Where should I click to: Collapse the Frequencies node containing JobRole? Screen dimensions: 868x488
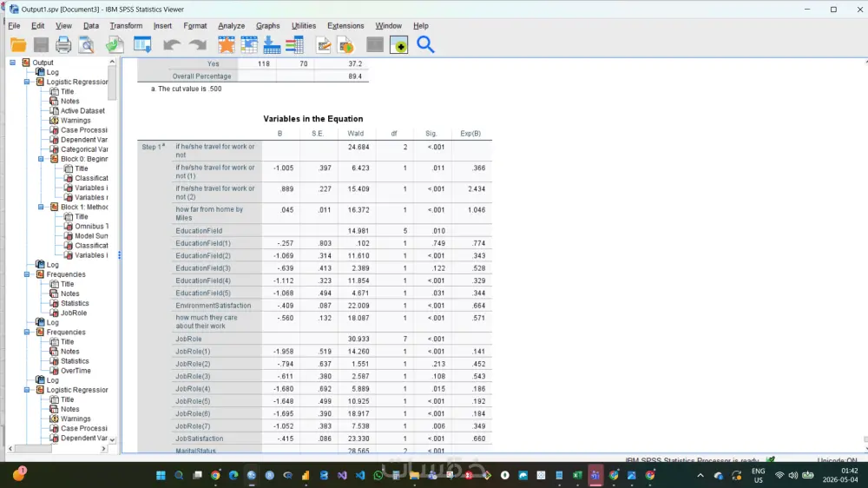(27, 274)
